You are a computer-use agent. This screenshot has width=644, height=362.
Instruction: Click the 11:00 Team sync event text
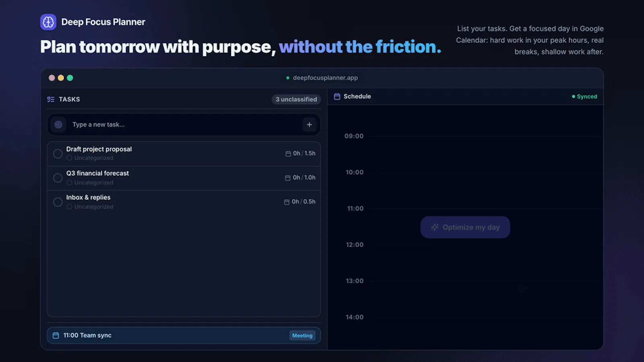[87, 335]
